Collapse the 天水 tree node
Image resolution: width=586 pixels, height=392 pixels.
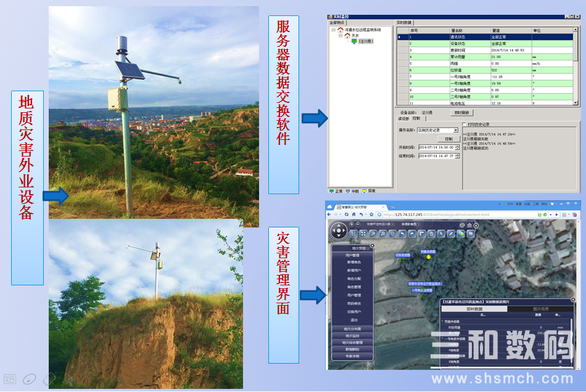340,36
